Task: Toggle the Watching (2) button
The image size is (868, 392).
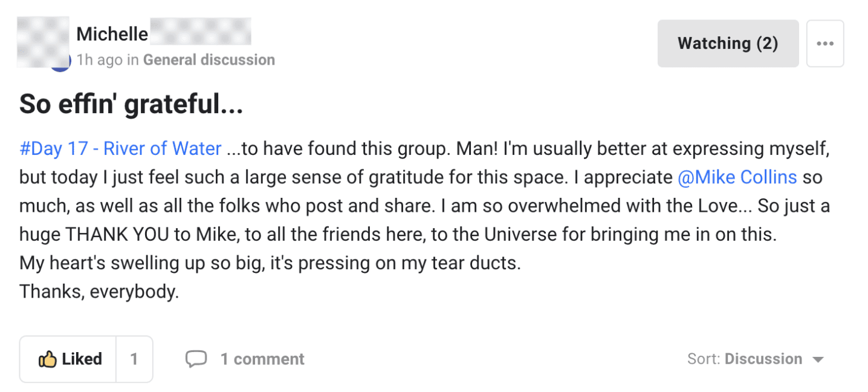Action: [728, 44]
